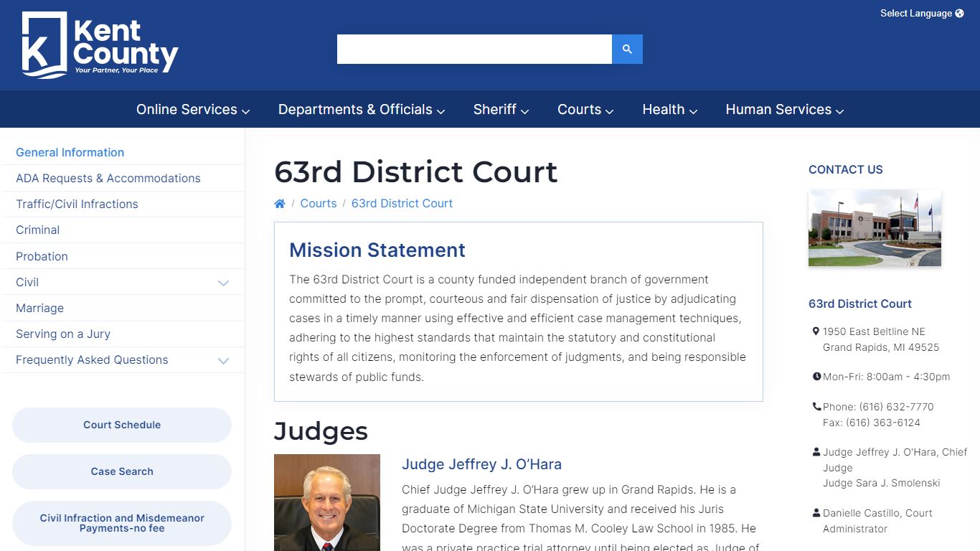Expand the Sheriff menu
Viewport: 980px width, 551px height.
pos(501,109)
